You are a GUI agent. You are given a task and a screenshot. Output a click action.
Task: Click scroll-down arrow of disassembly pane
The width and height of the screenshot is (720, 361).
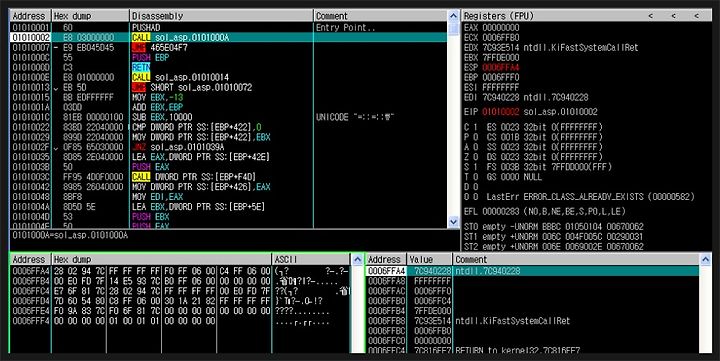tap(453, 222)
